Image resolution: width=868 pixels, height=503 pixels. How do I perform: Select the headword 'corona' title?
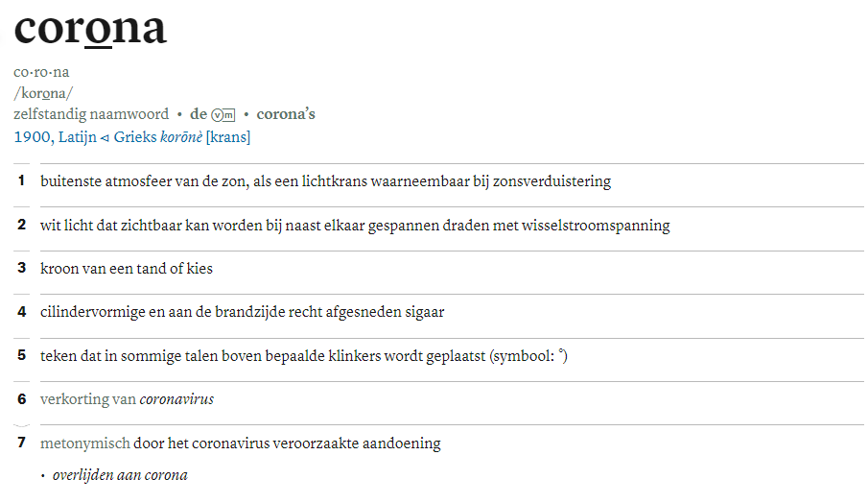[90, 29]
